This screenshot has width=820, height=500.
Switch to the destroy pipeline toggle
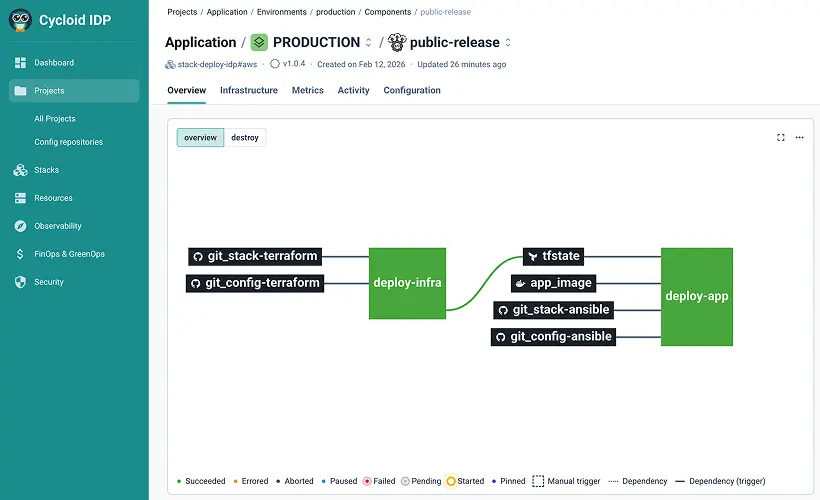(x=245, y=138)
